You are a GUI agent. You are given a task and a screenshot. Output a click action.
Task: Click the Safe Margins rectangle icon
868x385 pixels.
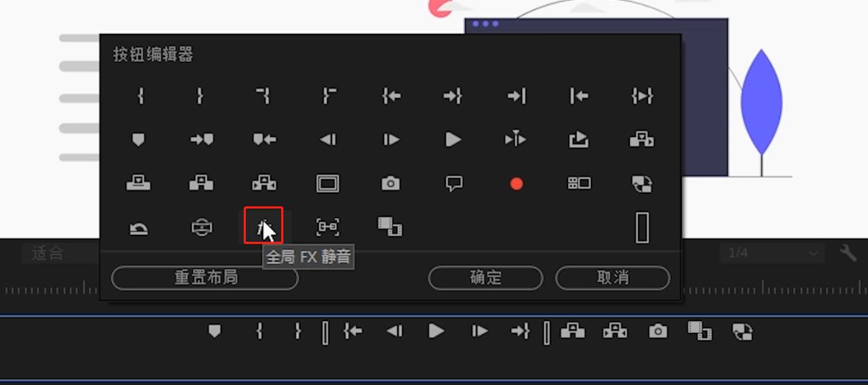327,183
